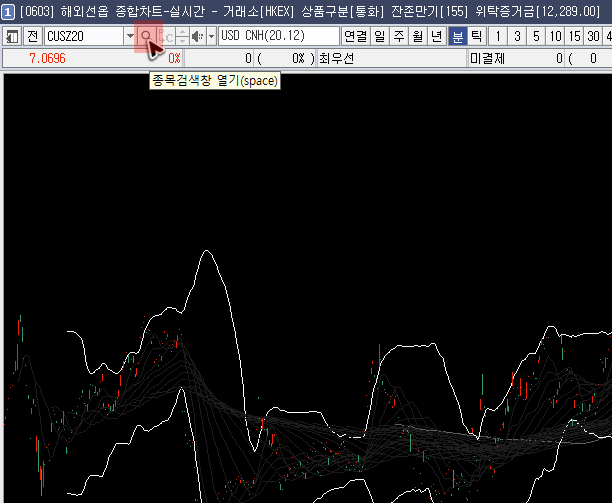The height and width of the screenshot is (503, 612).
Task: Toggle the left panel collapse icon
Action: coord(12,37)
